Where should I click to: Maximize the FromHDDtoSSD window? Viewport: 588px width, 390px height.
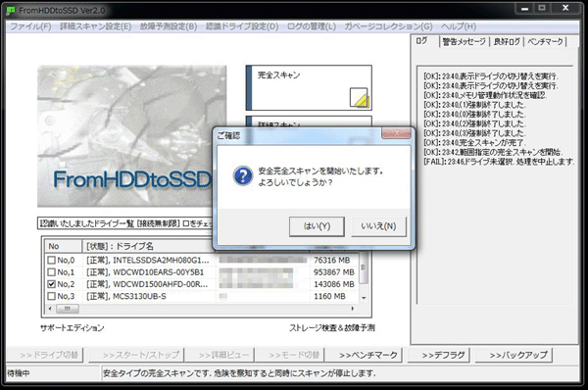542,8
